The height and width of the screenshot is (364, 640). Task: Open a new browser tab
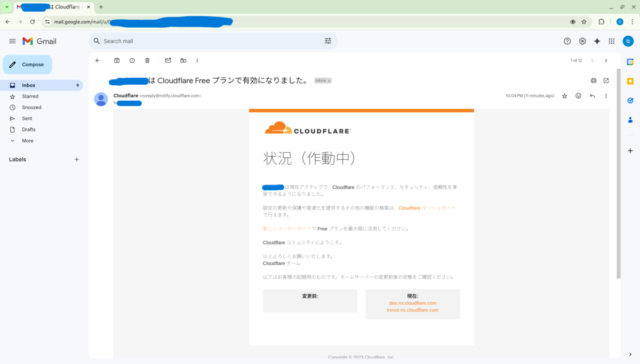(x=101, y=7)
